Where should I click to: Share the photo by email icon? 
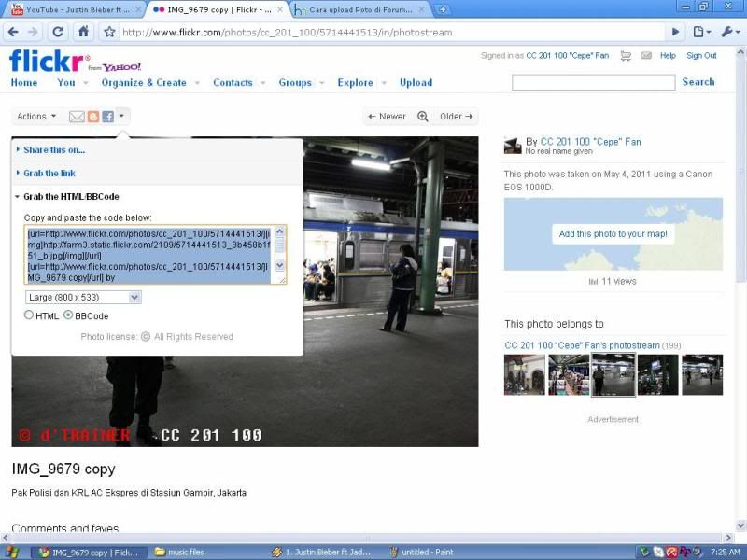click(77, 117)
